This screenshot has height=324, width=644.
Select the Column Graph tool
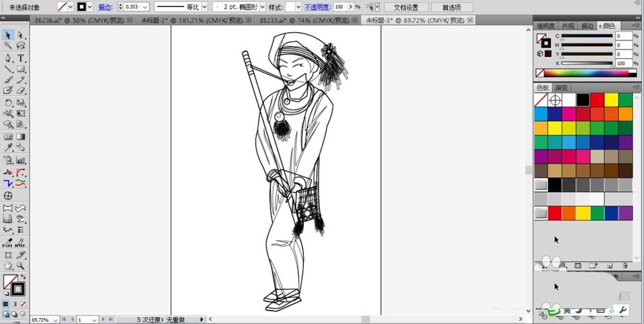[21, 160]
